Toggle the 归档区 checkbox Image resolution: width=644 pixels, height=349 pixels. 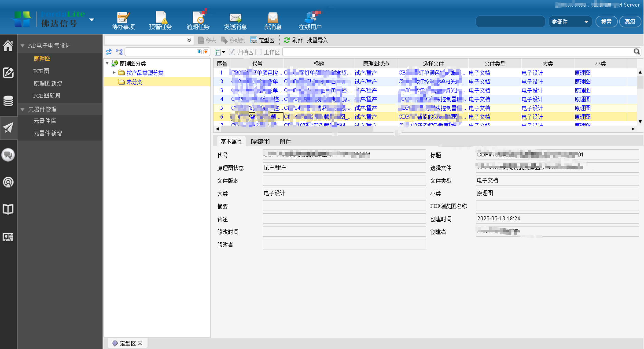(x=232, y=52)
